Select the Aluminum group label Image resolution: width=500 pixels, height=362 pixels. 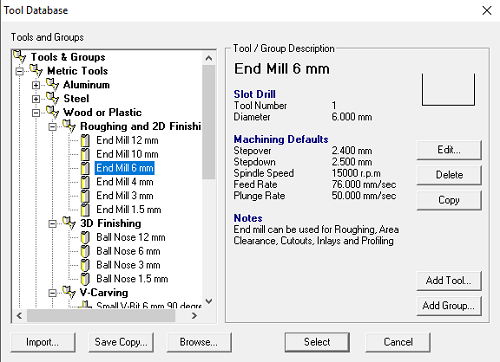[86, 85]
